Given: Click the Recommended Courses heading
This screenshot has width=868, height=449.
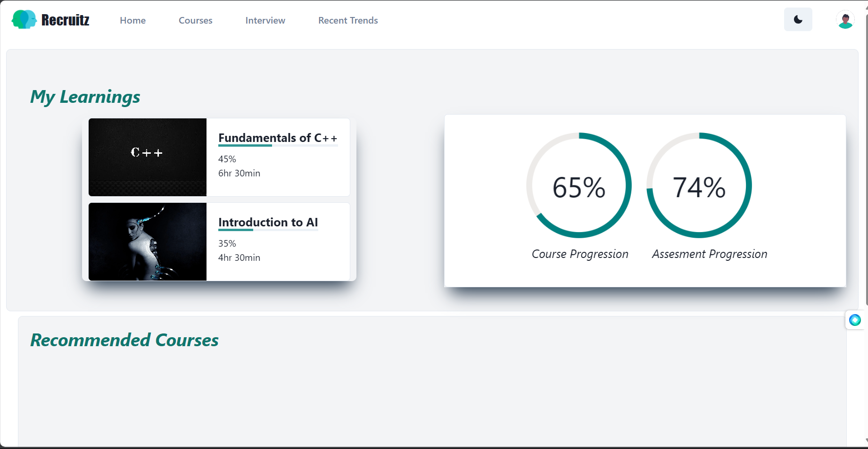Looking at the screenshot, I should [x=124, y=340].
